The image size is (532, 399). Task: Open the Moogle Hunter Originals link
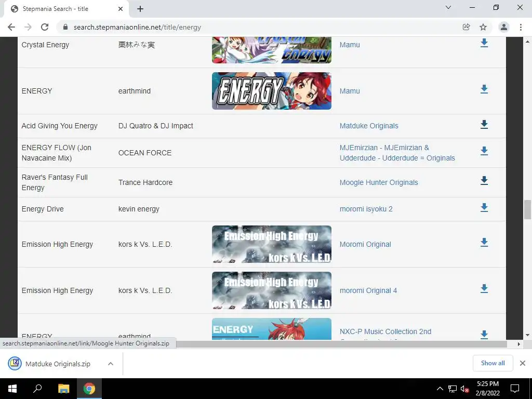pos(379,182)
